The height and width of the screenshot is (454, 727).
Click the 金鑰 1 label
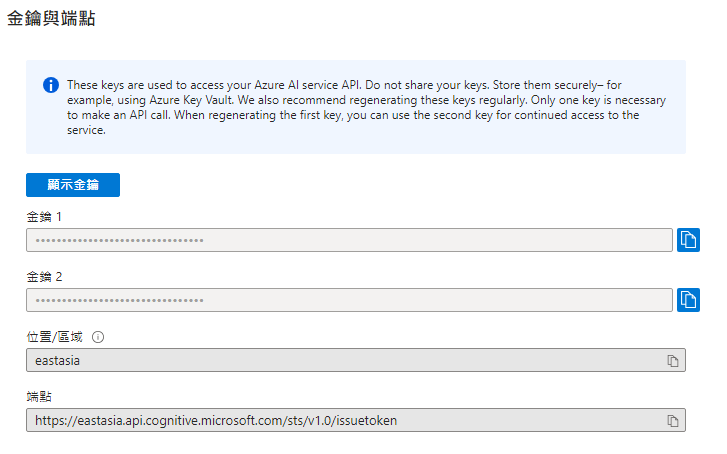pyautogui.click(x=44, y=216)
